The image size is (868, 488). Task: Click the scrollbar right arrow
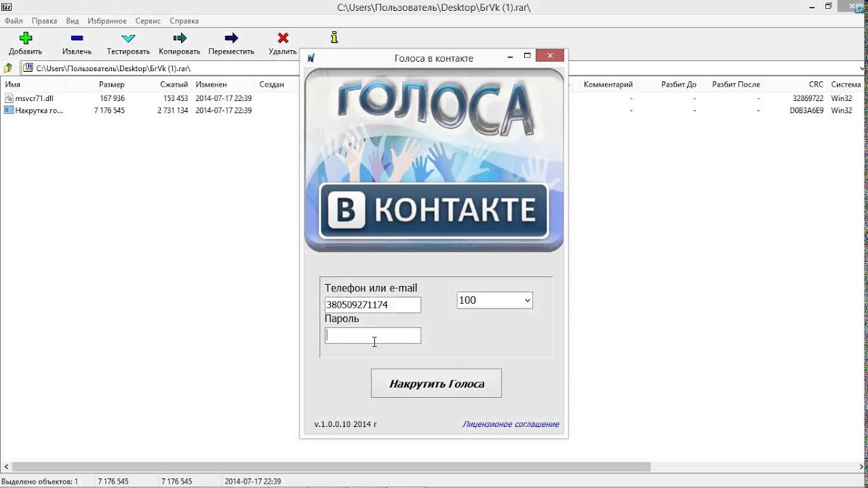[x=862, y=467]
